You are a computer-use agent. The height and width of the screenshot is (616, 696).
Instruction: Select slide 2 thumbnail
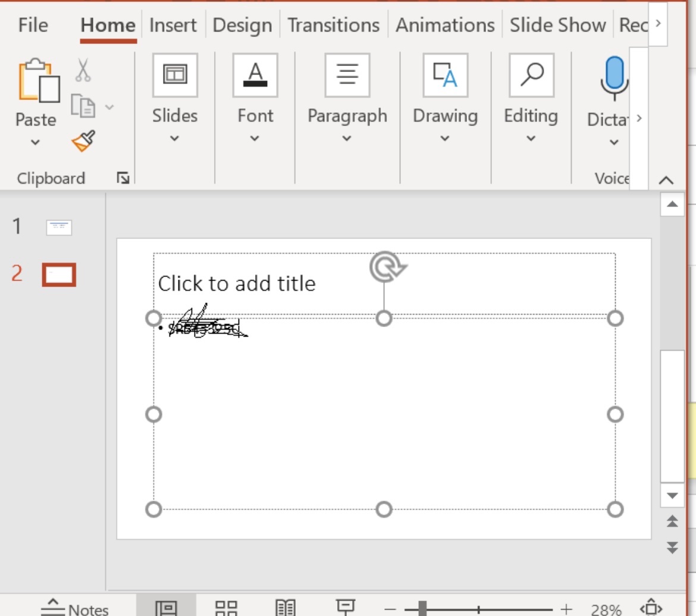click(x=59, y=275)
